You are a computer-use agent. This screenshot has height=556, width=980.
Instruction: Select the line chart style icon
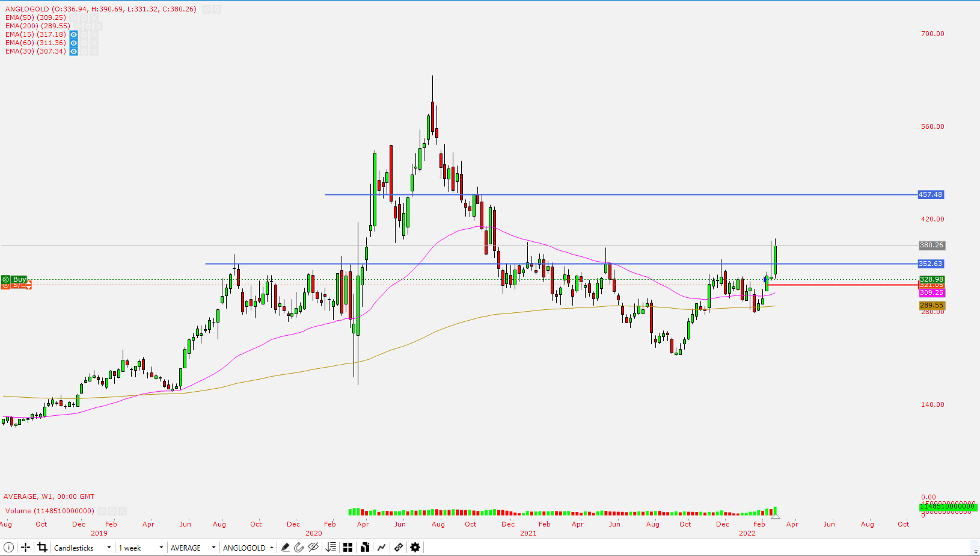click(x=382, y=547)
